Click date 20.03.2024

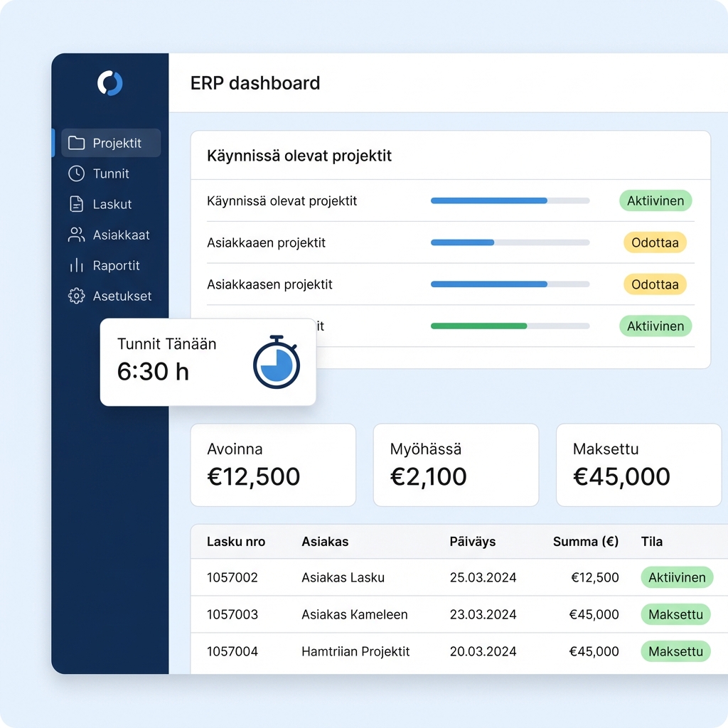click(483, 651)
